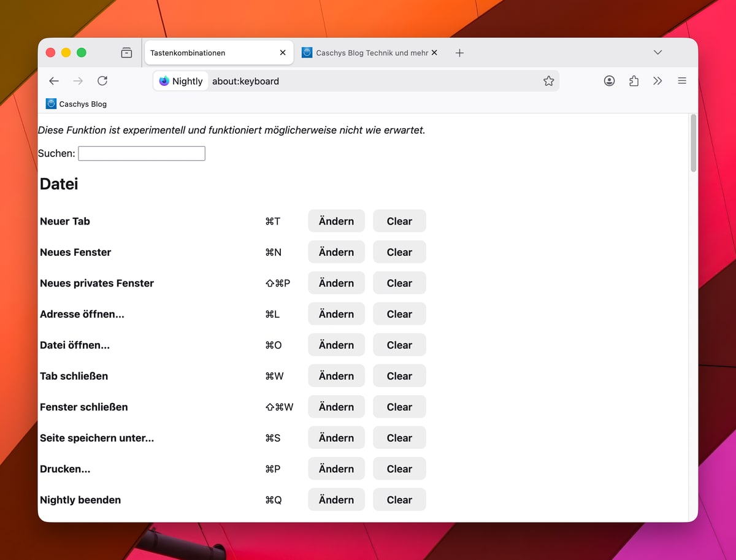Image resolution: width=736 pixels, height=560 pixels.
Task: Click the about:keyboard address bar
Action: (x=368, y=81)
